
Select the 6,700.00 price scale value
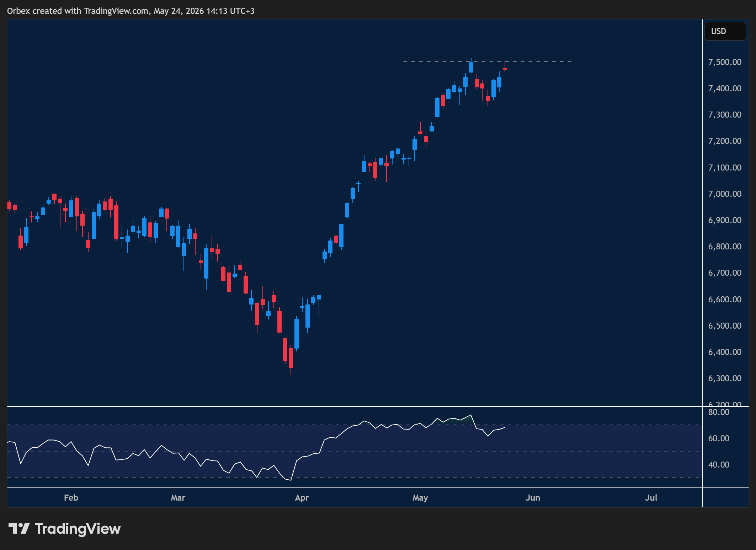[x=725, y=273]
